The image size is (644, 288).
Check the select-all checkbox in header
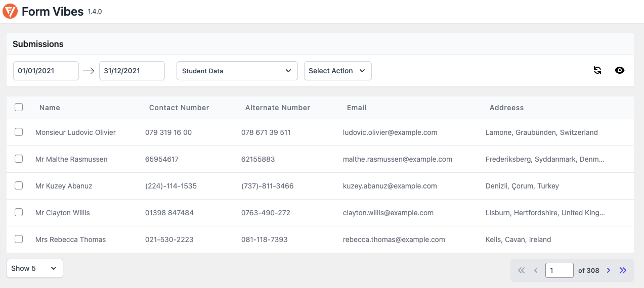coord(19,107)
